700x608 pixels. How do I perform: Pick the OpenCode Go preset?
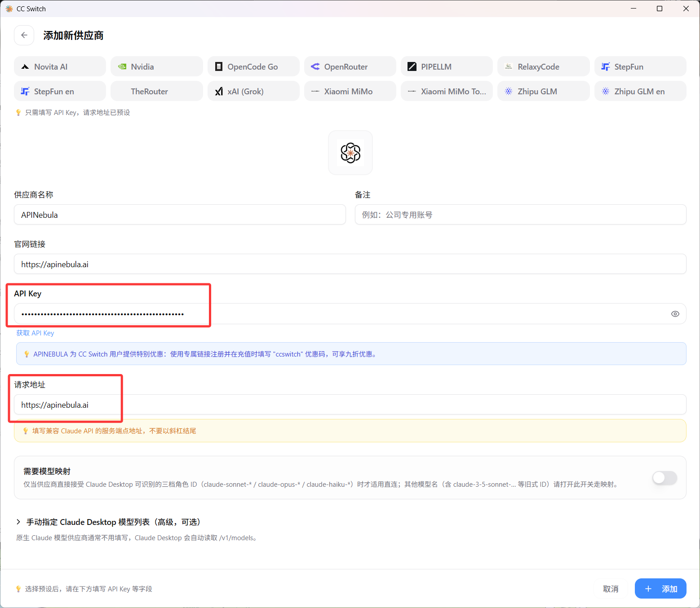tap(253, 66)
